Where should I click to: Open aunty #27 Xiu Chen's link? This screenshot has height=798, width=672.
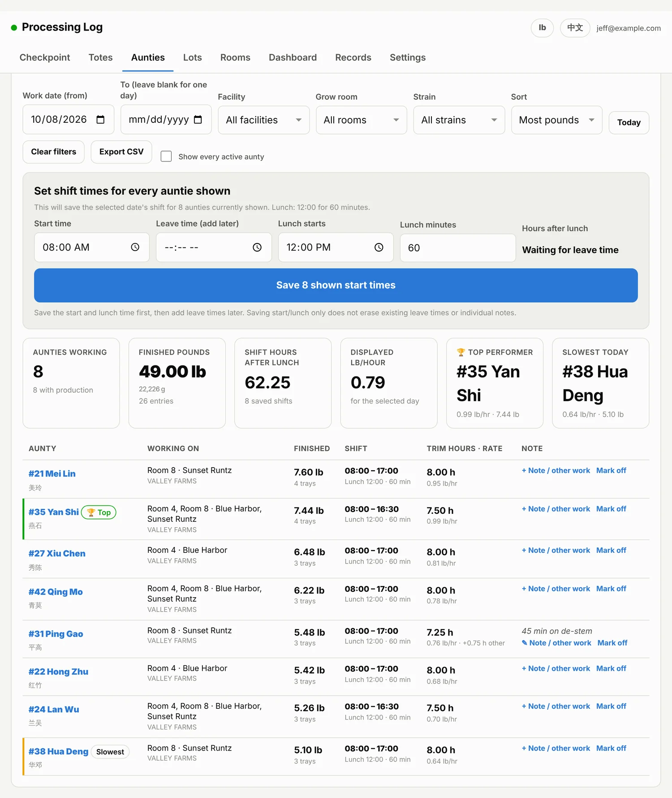tap(57, 554)
